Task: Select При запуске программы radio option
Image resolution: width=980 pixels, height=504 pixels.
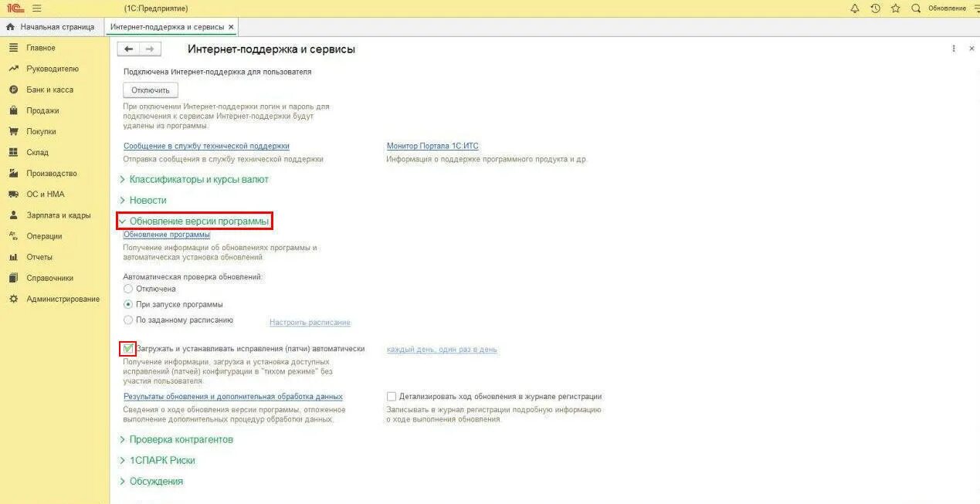Action: pos(128,304)
